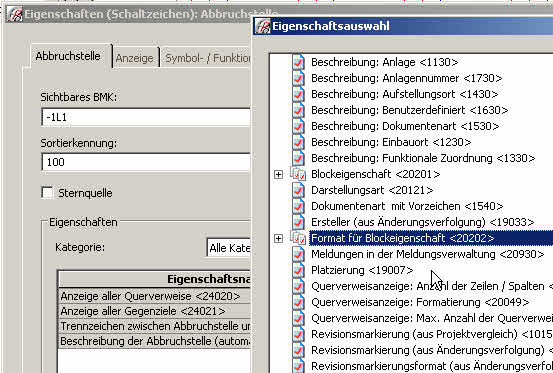
Task: Click icon beside Revisionsmarkierungsformat entry
Action: (298, 366)
